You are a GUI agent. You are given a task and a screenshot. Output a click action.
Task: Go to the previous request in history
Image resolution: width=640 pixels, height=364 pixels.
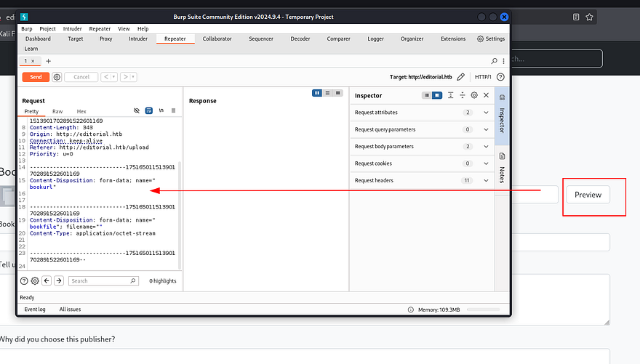pos(106,77)
